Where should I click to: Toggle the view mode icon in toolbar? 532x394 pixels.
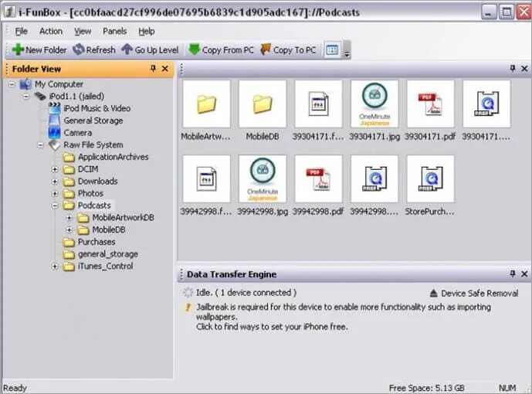click(x=332, y=50)
